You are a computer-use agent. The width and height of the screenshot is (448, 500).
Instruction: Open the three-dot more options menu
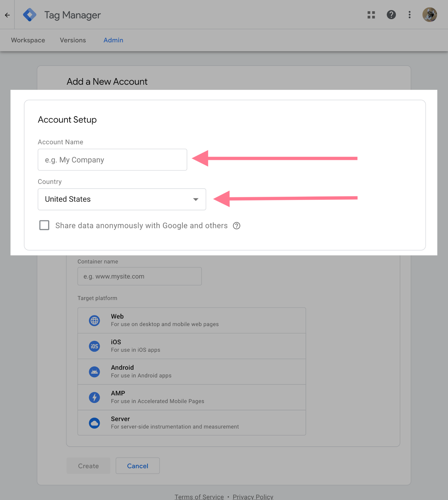click(x=409, y=15)
